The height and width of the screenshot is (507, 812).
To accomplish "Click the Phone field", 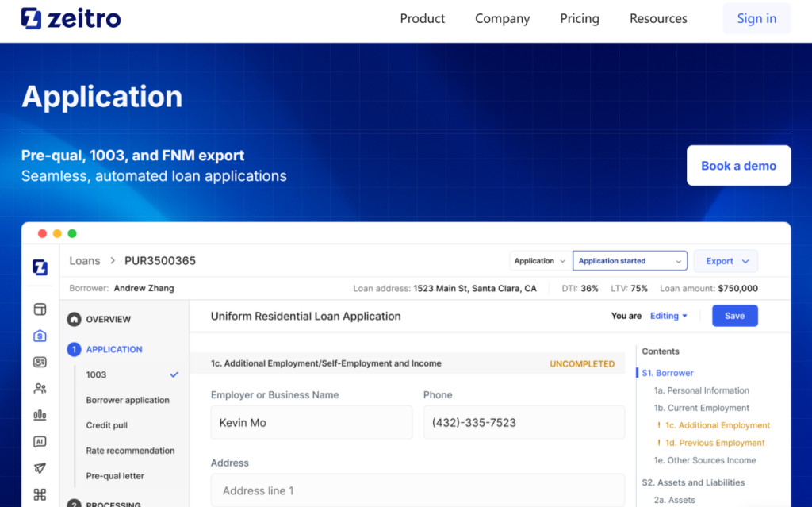I will coord(524,422).
